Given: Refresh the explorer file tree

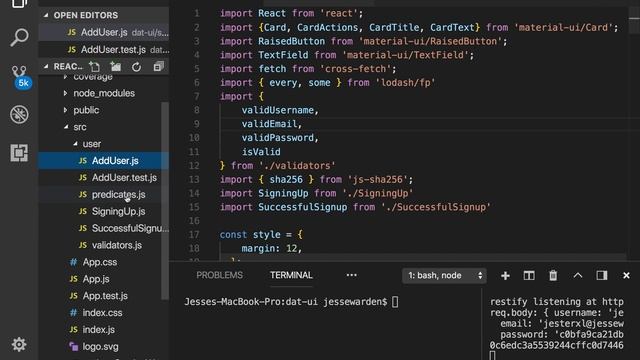Looking at the screenshot, I should (136, 67).
